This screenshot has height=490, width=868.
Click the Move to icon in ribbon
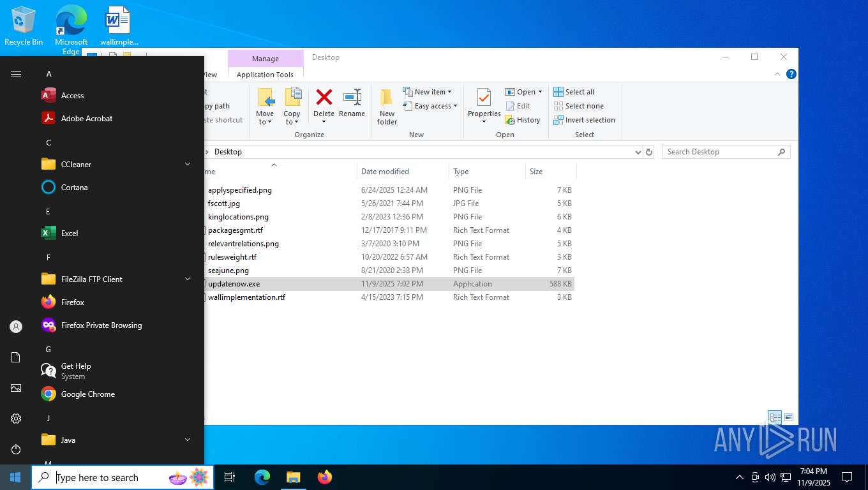tap(266, 98)
